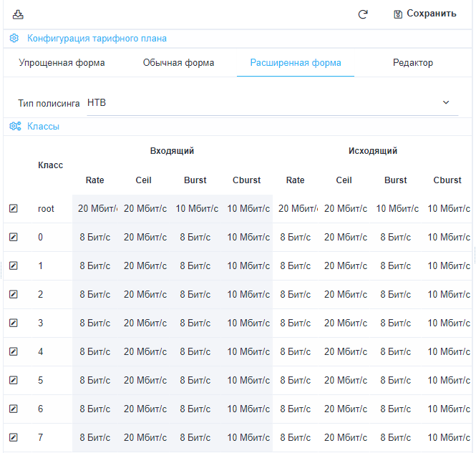
Task: Click the download/import icon at top left
Action: coord(18,14)
